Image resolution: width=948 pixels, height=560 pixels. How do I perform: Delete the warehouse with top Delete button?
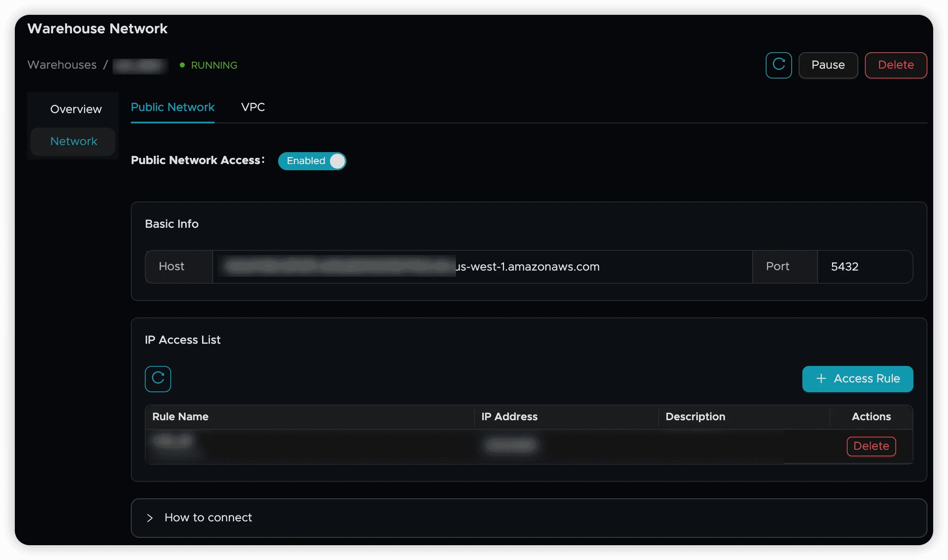click(895, 65)
